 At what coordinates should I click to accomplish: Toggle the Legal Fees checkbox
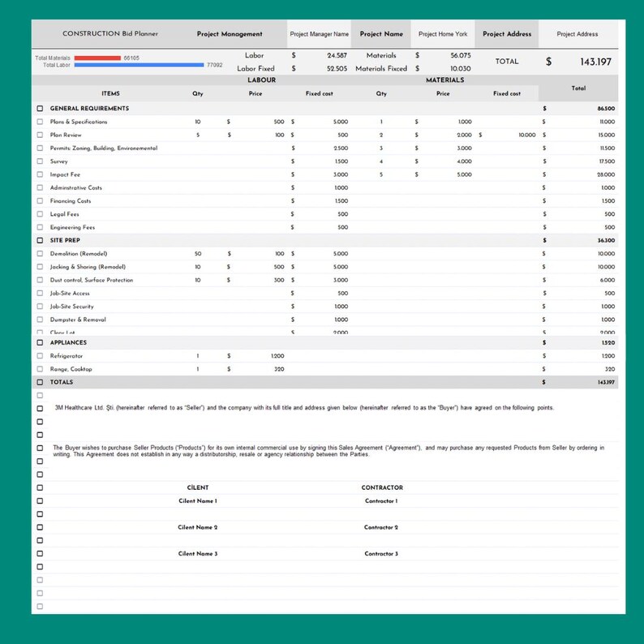(40, 213)
